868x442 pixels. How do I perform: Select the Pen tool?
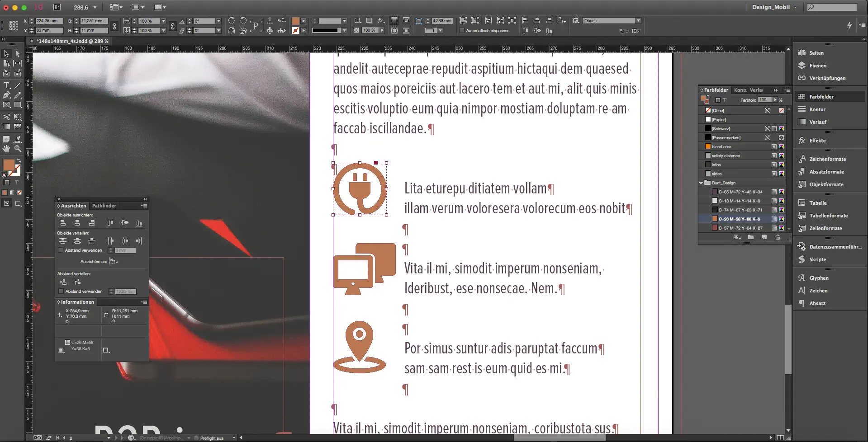pos(6,95)
